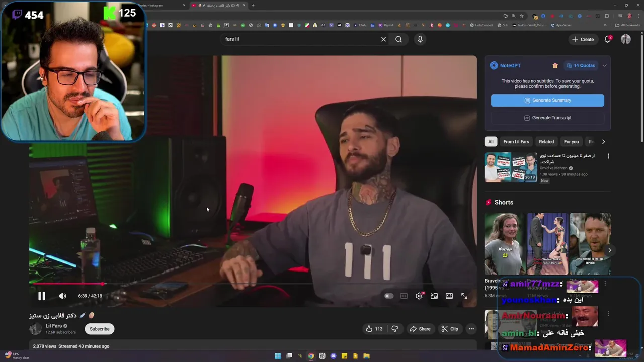Open the Create menu
The width and height of the screenshot is (644, 362).
[x=583, y=39]
